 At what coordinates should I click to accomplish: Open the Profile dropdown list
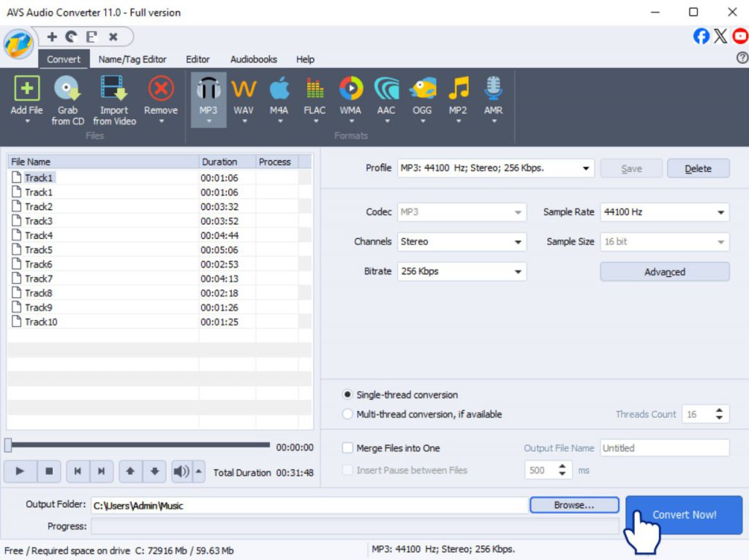pos(496,168)
